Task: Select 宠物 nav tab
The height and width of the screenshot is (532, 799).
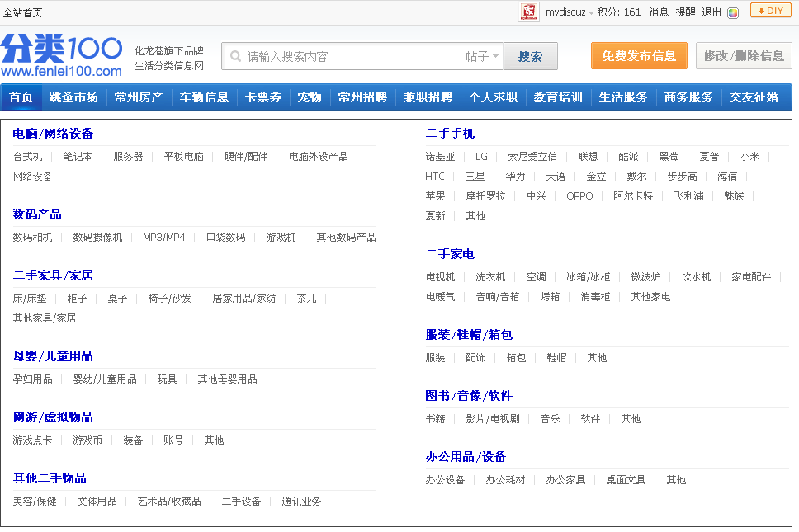Action: tap(310, 97)
